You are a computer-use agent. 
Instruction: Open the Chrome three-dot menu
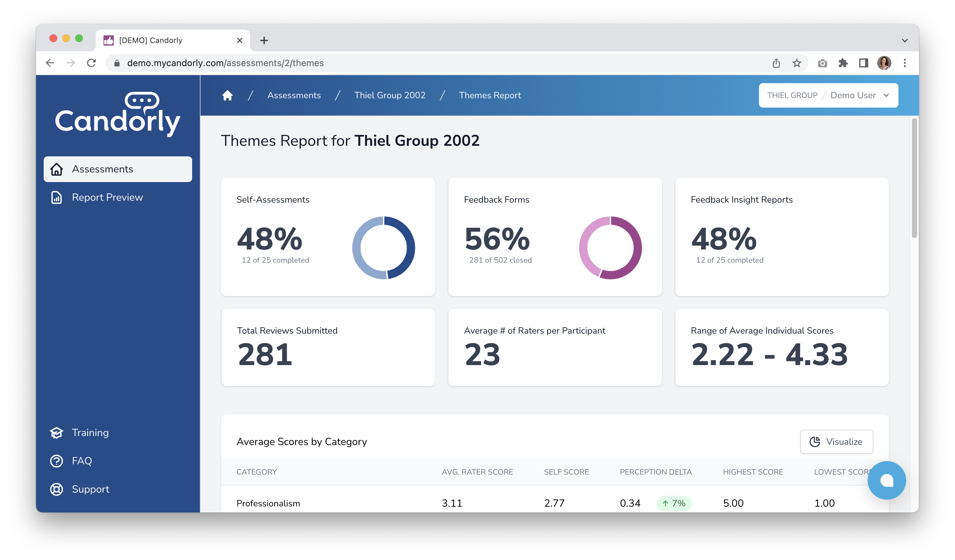pyautogui.click(x=905, y=63)
